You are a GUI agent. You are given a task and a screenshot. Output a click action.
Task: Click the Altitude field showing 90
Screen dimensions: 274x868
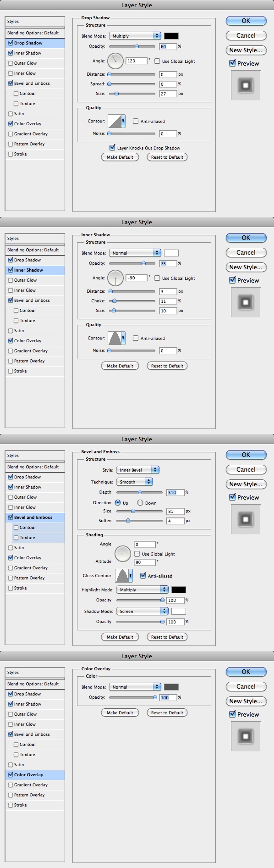[145, 562]
